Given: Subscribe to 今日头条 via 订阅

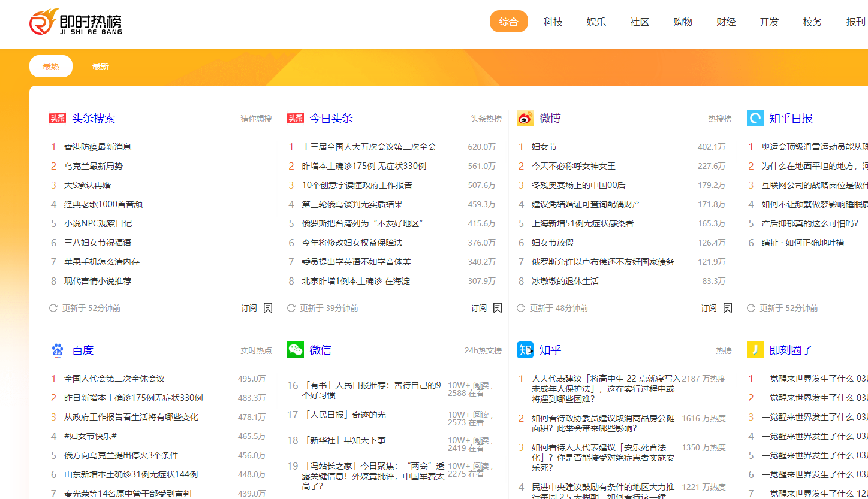Looking at the screenshot, I should (479, 308).
